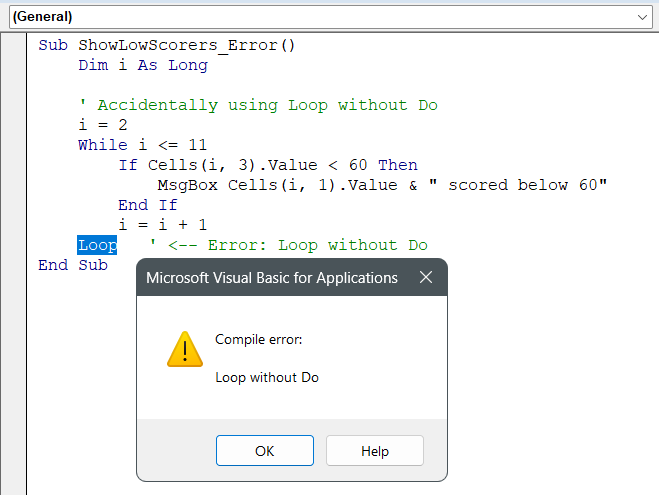Image resolution: width=659 pixels, height=495 pixels.
Task: Click the 'If Cells(i, 3).Value < 60 Then' line
Action: pyautogui.click(x=268, y=165)
